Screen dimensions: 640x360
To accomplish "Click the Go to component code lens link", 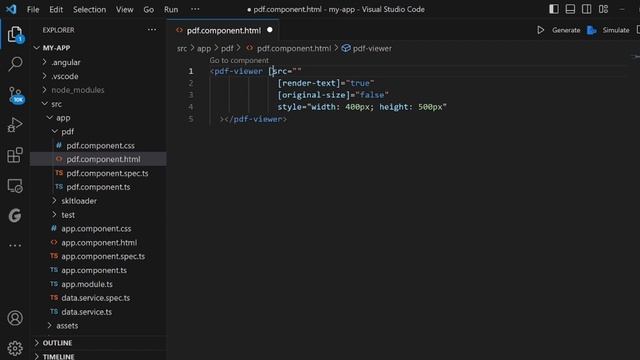I will 239,60.
